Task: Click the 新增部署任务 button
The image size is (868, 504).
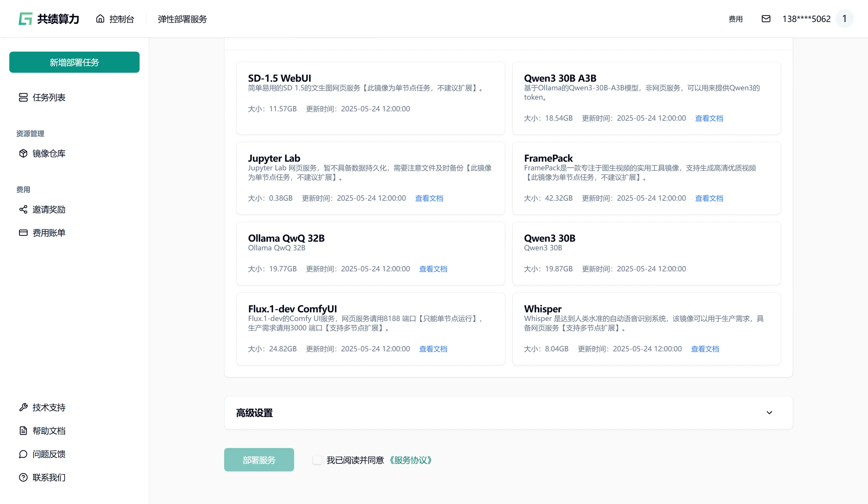Action: [x=74, y=62]
